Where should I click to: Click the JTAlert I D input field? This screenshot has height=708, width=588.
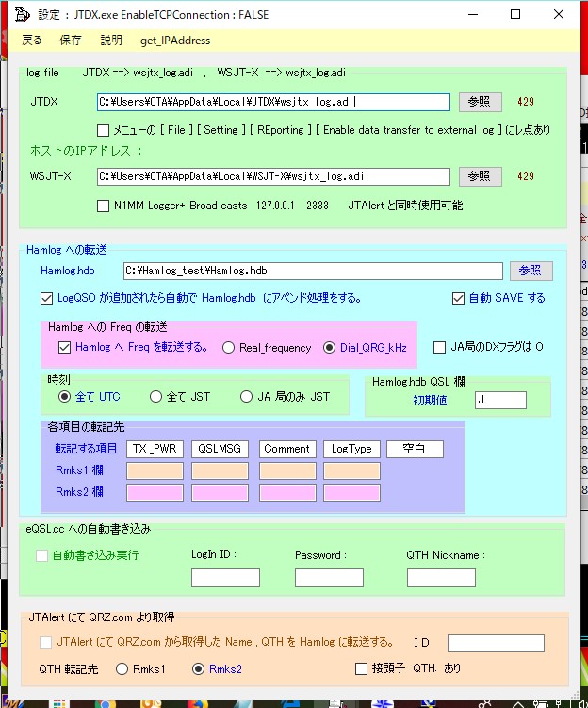tap(496, 644)
